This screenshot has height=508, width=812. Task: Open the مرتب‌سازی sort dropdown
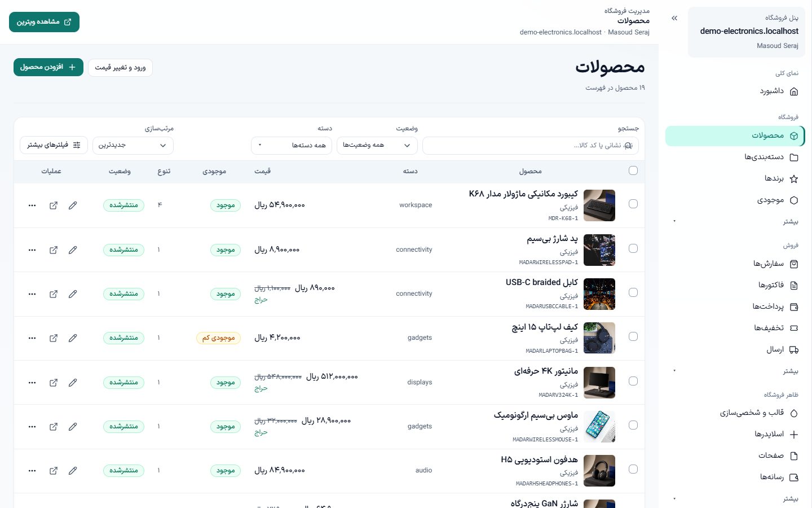[133, 146]
